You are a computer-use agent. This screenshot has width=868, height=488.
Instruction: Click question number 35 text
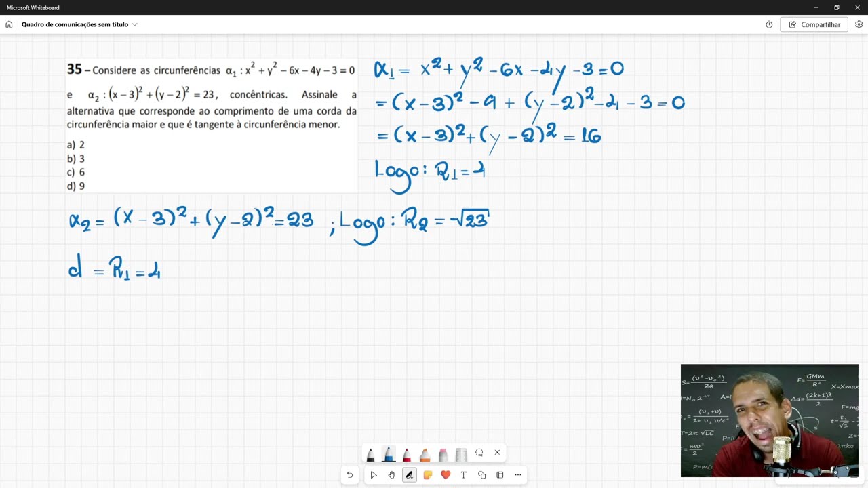point(75,70)
